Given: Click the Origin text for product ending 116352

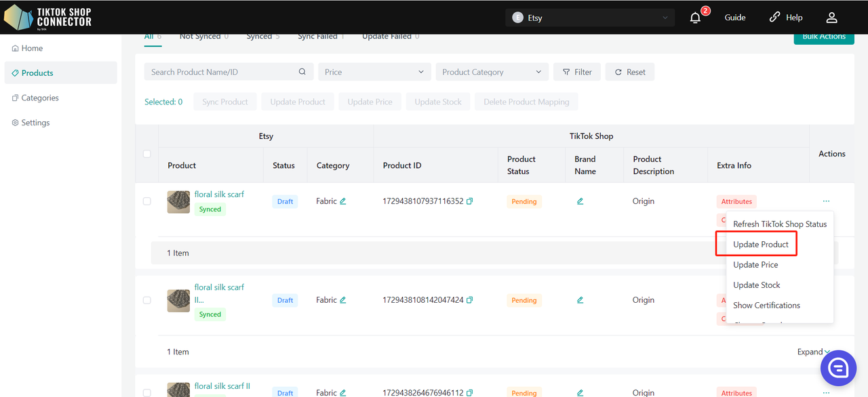Looking at the screenshot, I should coord(644,201).
